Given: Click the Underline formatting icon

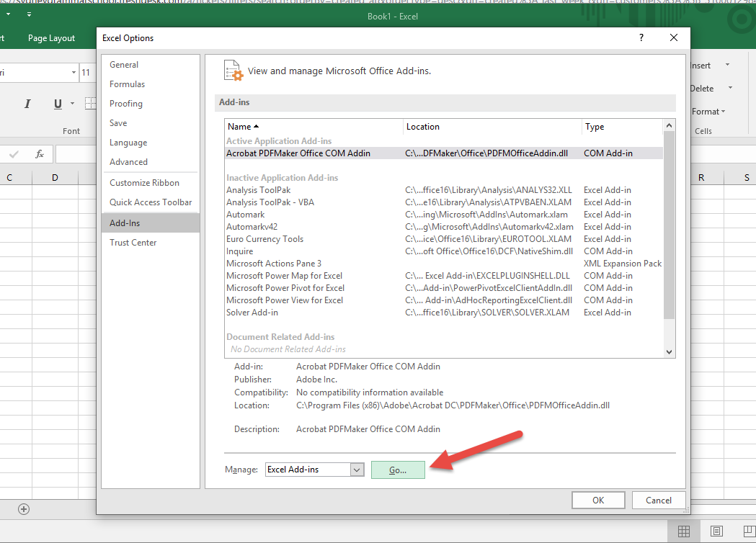Looking at the screenshot, I should (58, 104).
